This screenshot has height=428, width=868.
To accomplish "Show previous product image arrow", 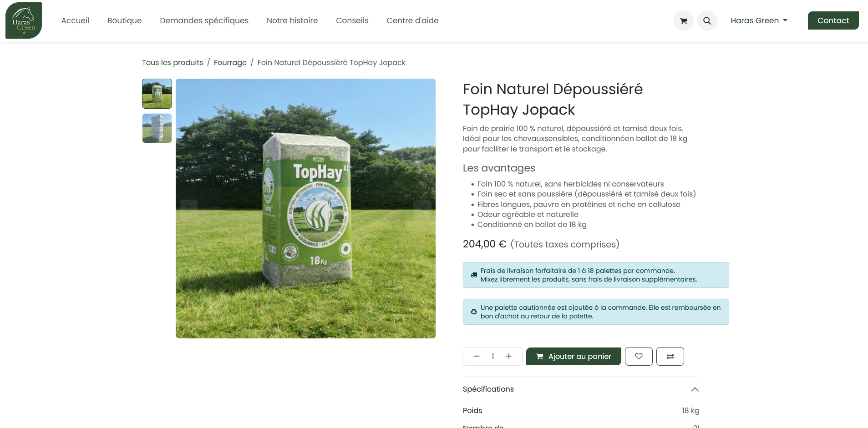I will point(189,208).
